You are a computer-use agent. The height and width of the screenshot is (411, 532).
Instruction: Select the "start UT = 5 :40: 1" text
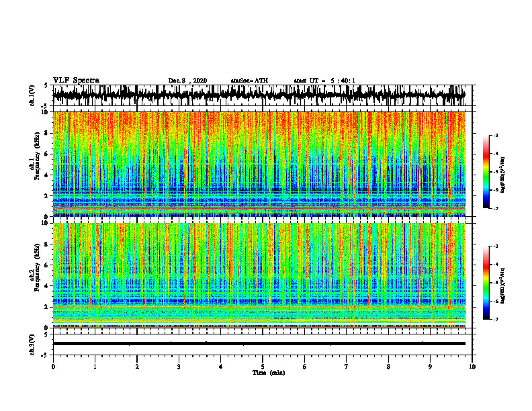(x=324, y=81)
